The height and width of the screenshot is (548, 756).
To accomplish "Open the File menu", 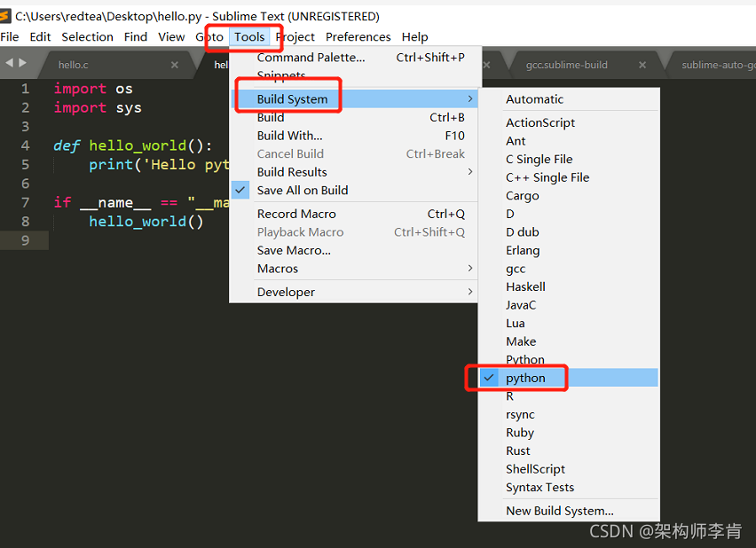I will 10,37.
